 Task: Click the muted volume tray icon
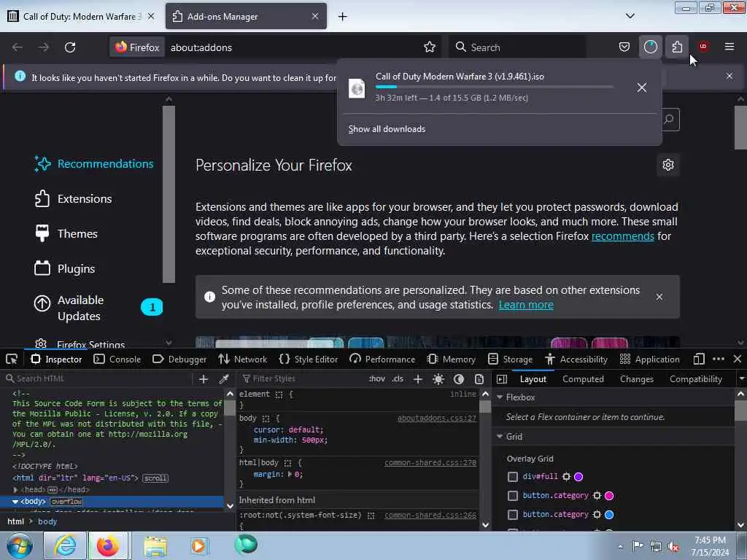click(673, 547)
